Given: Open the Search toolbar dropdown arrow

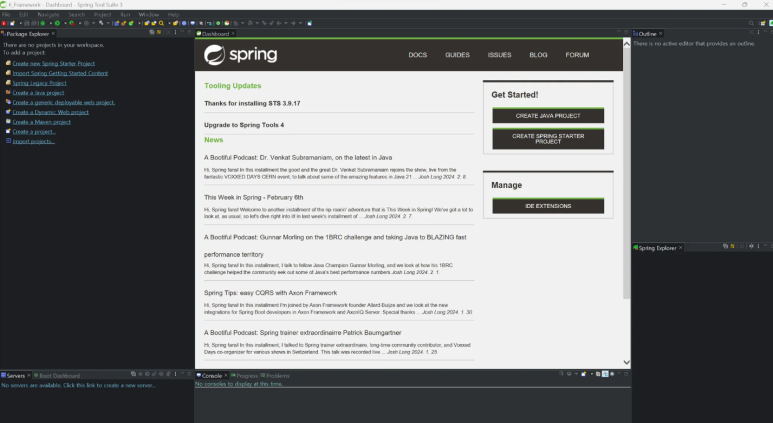Looking at the screenshot, I should (170, 23).
